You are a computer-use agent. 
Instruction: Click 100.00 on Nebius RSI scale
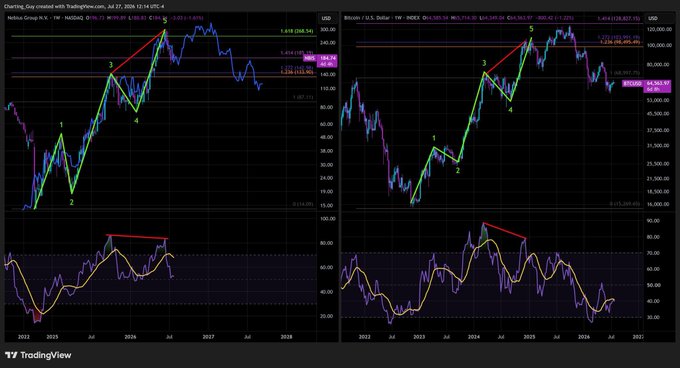tap(328, 219)
